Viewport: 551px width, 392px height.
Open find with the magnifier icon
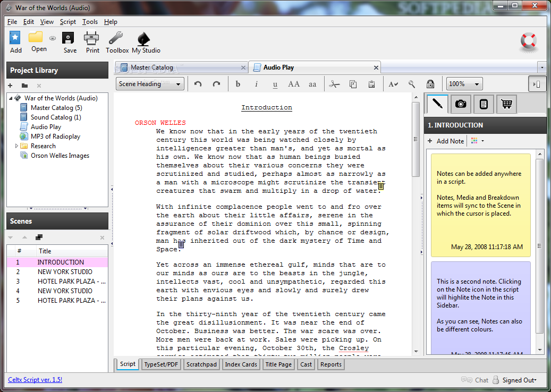click(411, 84)
